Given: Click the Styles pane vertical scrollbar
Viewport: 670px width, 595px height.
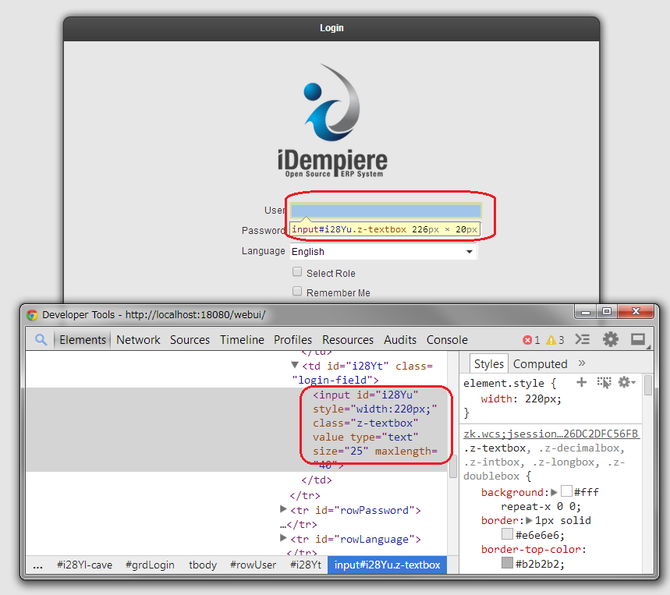Looking at the screenshot, I should tap(647, 385).
